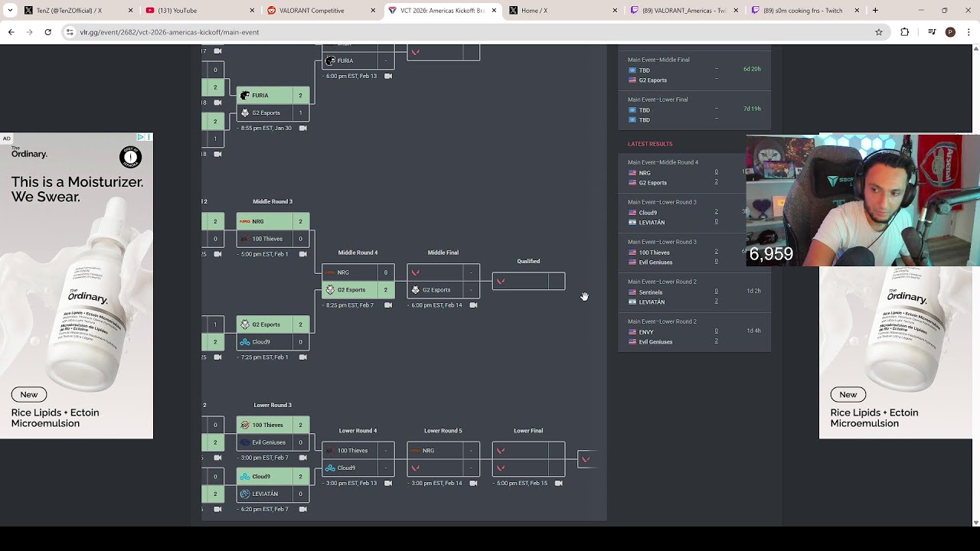
Task: Open camera icon next to 3:00 pm Feb 7
Action: (303, 457)
